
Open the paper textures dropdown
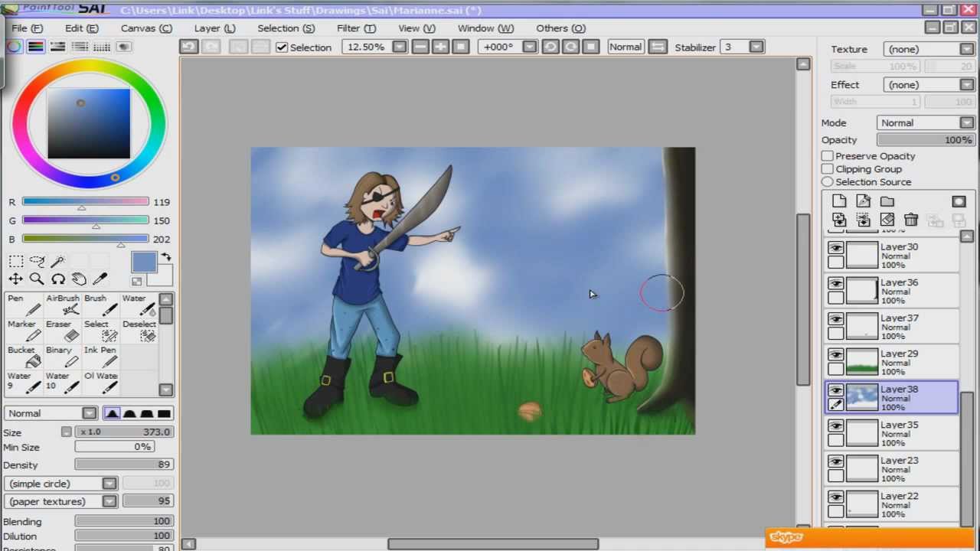[x=109, y=501]
